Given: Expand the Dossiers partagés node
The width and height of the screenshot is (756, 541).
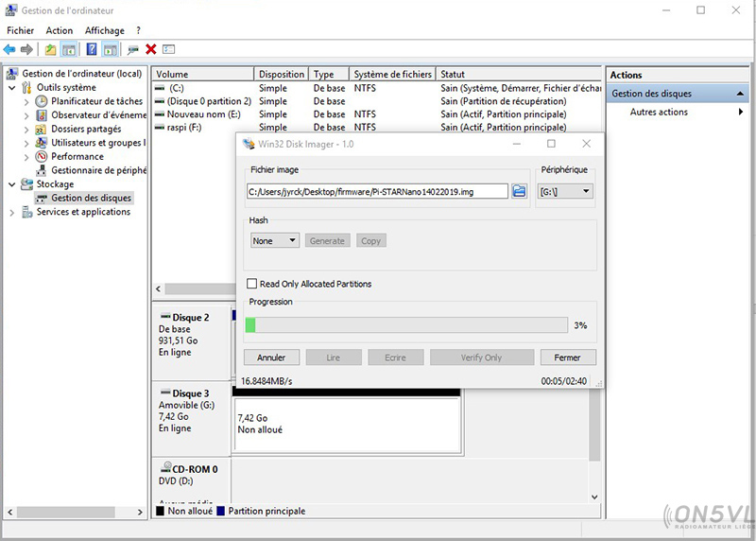Looking at the screenshot, I should click(x=26, y=130).
